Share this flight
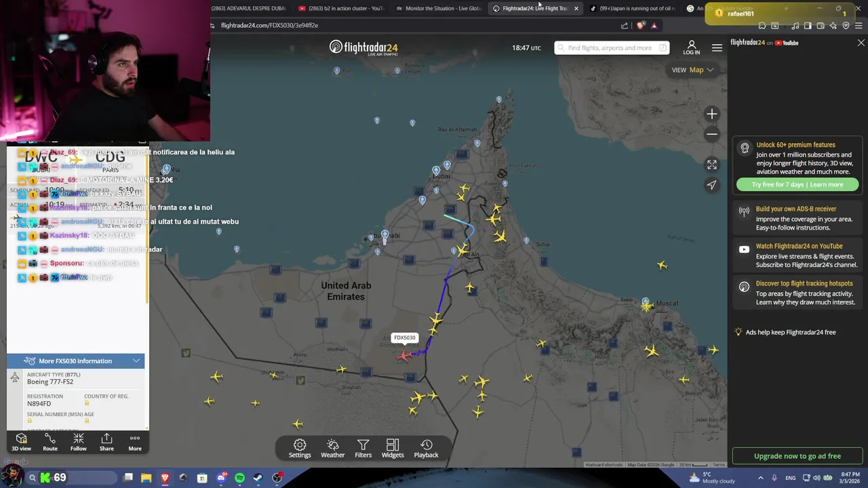The height and width of the screenshot is (488, 868). [106, 443]
